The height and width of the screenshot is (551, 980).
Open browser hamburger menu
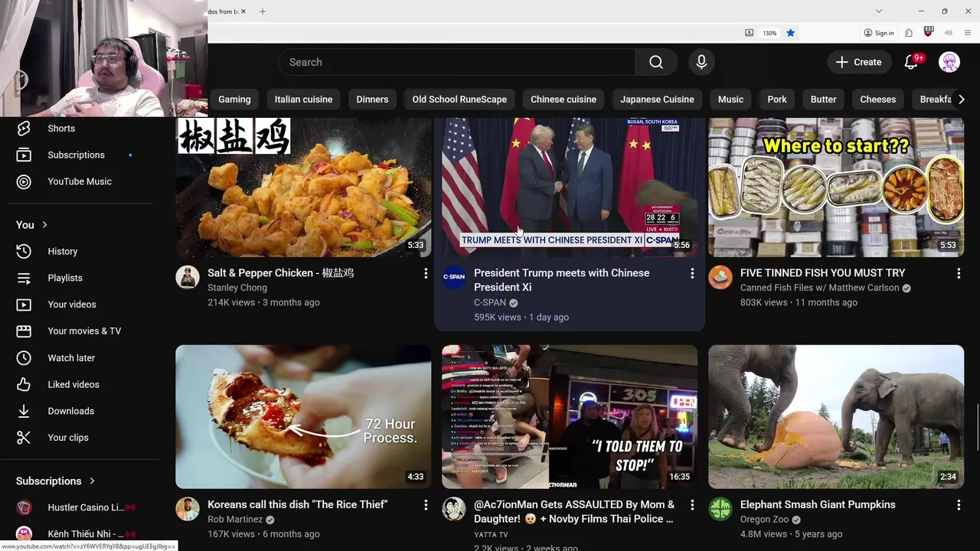click(x=968, y=33)
